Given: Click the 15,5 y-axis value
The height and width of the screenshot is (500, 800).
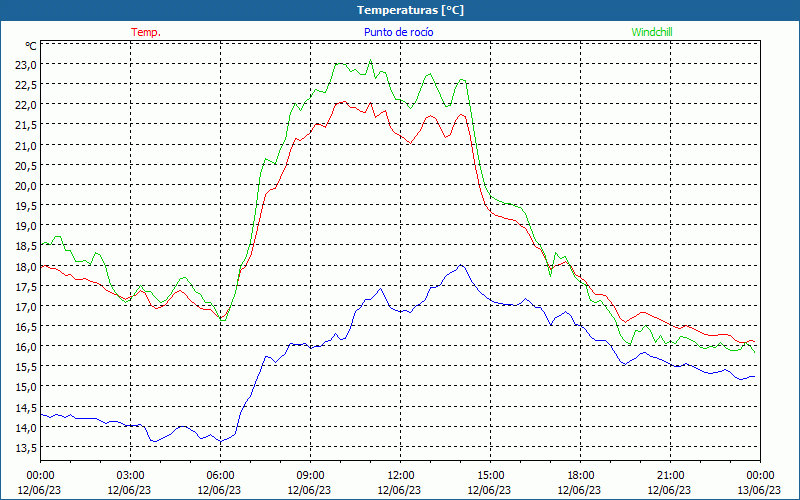Looking at the screenshot, I should point(27,367).
